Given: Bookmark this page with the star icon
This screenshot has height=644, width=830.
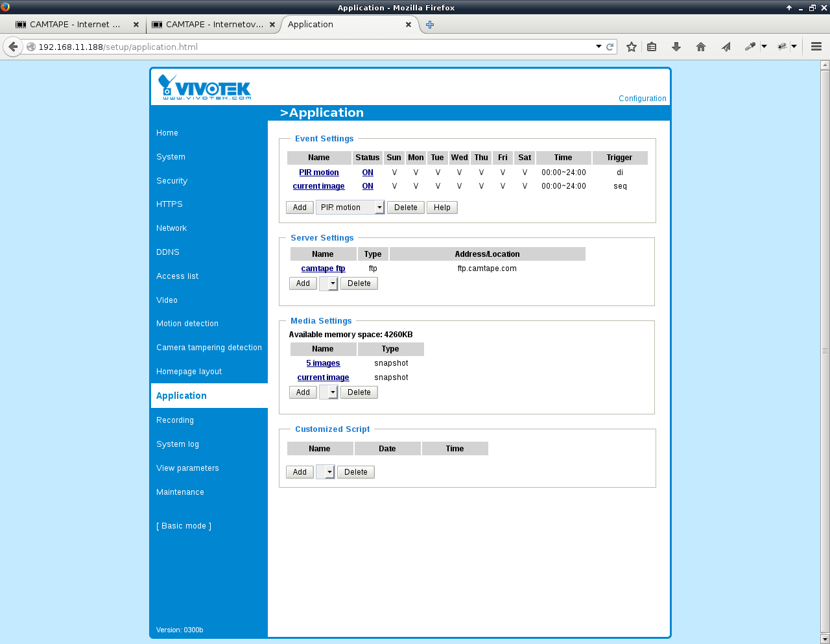Looking at the screenshot, I should click(631, 47).
